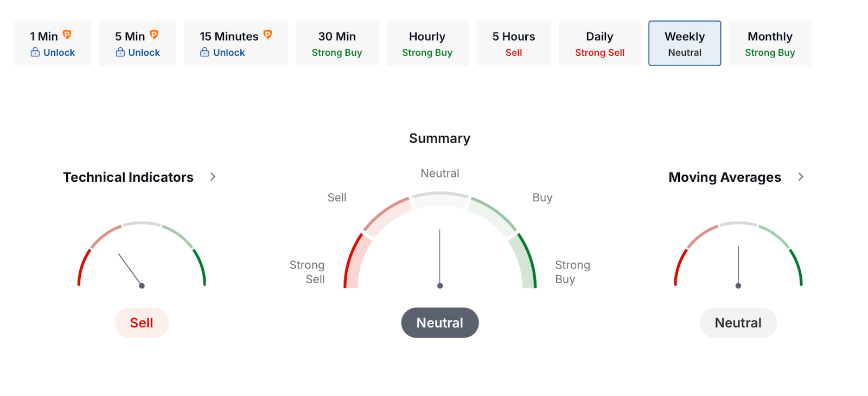Click the orange pro badge beside 15 Minutes
The image size is (868, 396).
point(267,35)
